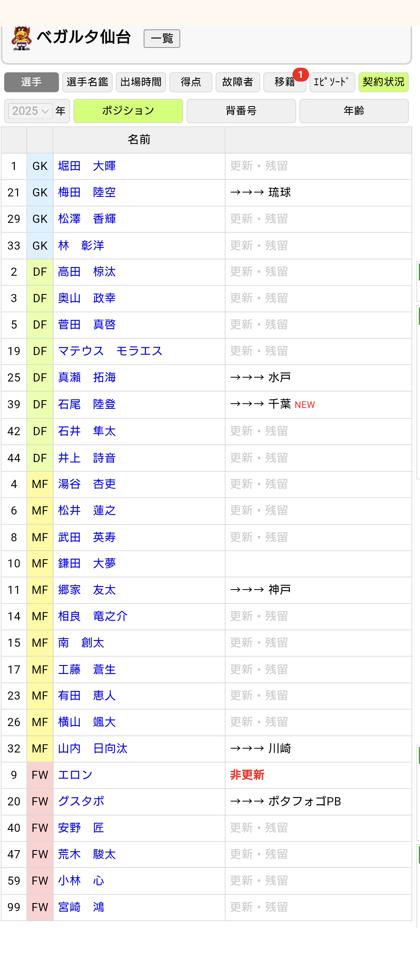
Task: Open the 移籍 tab with notification badge
Action: 285,82
